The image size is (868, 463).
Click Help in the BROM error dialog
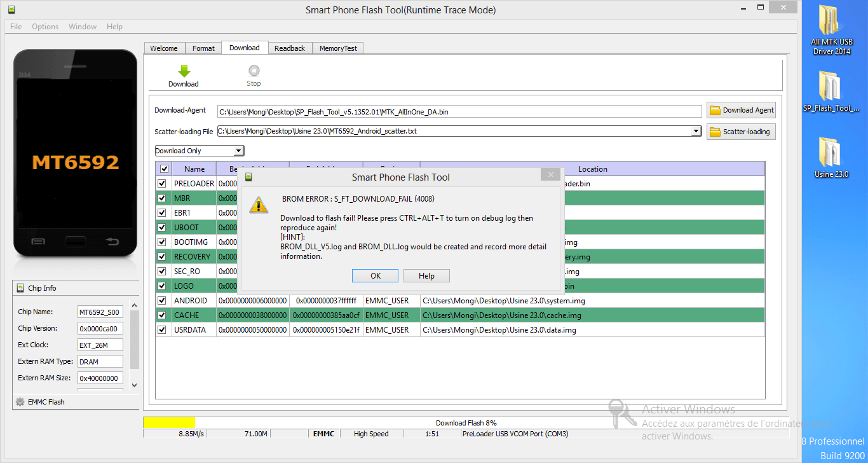[427, 276]
